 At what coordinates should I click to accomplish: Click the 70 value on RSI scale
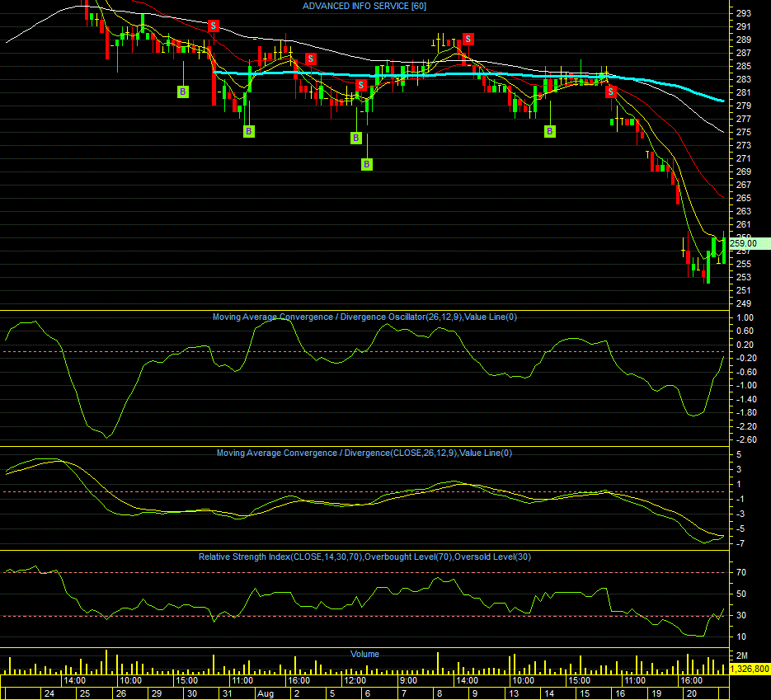(x=741, y=573)
